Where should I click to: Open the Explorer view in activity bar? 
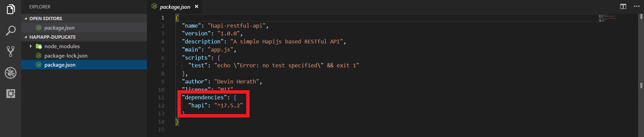[x=11, y=9]
